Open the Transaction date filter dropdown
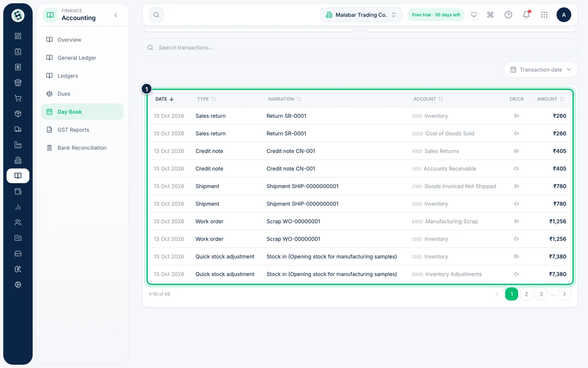588x368 pixels. click(x=541, y=70)
